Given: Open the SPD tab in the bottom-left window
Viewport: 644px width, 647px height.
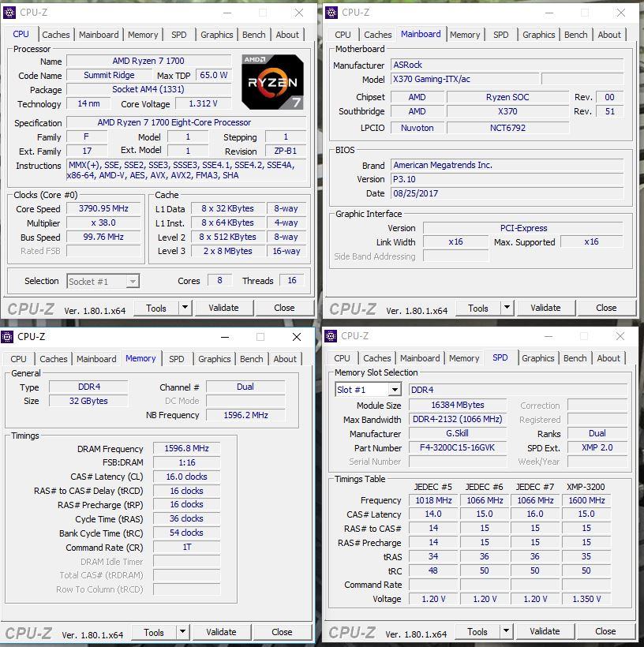Looking at the screenshot, I should 176,359.
